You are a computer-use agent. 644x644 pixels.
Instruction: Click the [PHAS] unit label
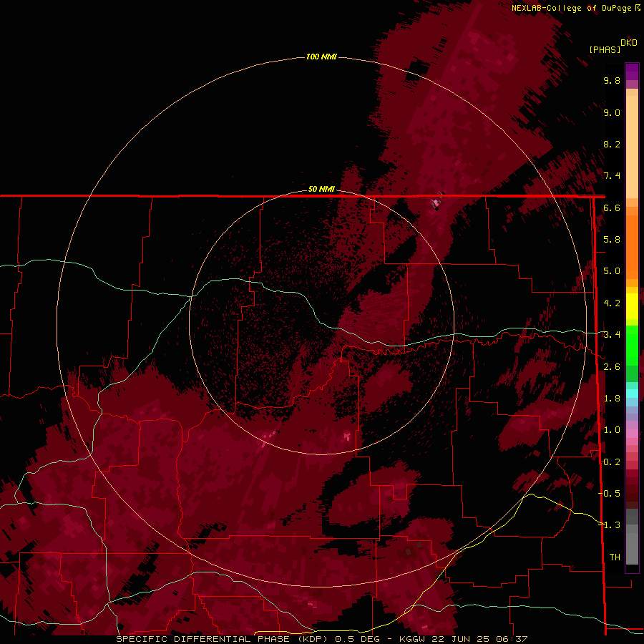click(x=605, y=49)
